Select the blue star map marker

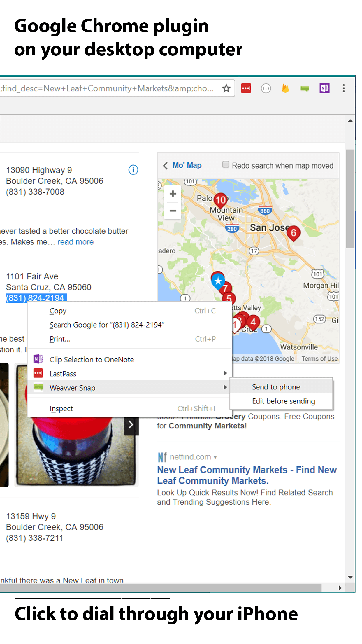coord(218,281)
